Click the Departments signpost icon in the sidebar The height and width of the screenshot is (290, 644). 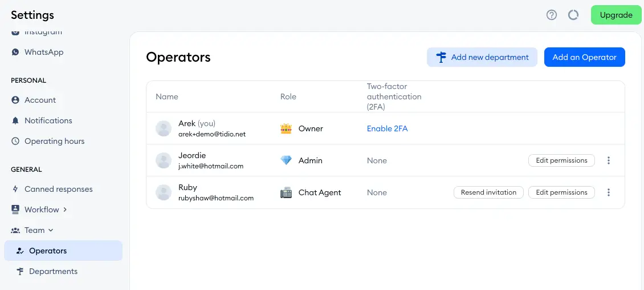click(x=20, y=272)
